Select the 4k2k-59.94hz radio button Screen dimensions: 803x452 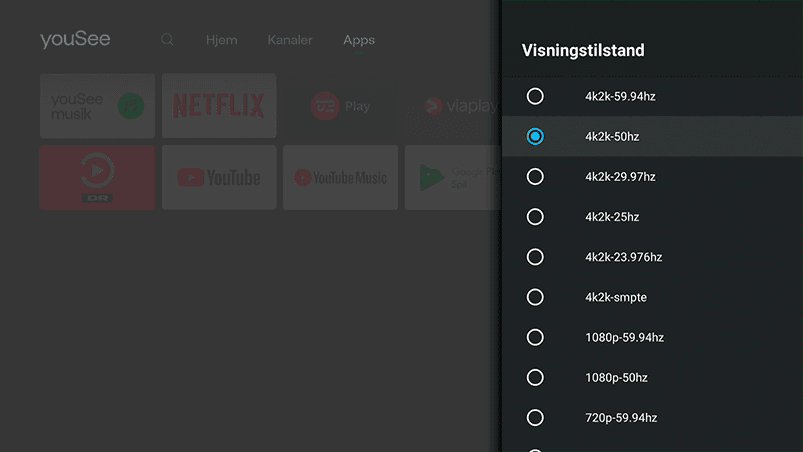tap(535, 96)
